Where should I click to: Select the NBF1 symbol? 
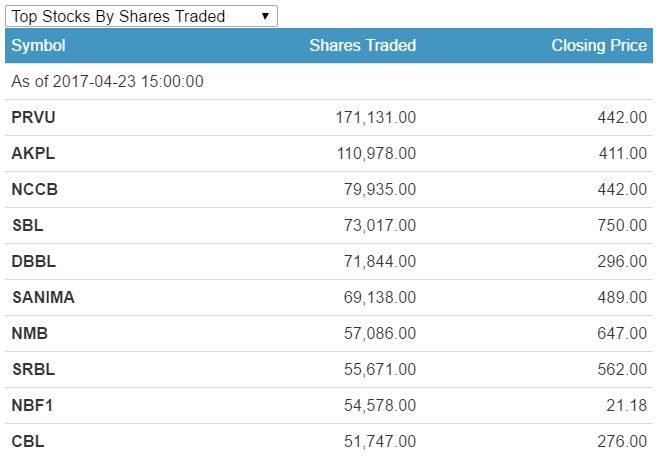point(32,405)
